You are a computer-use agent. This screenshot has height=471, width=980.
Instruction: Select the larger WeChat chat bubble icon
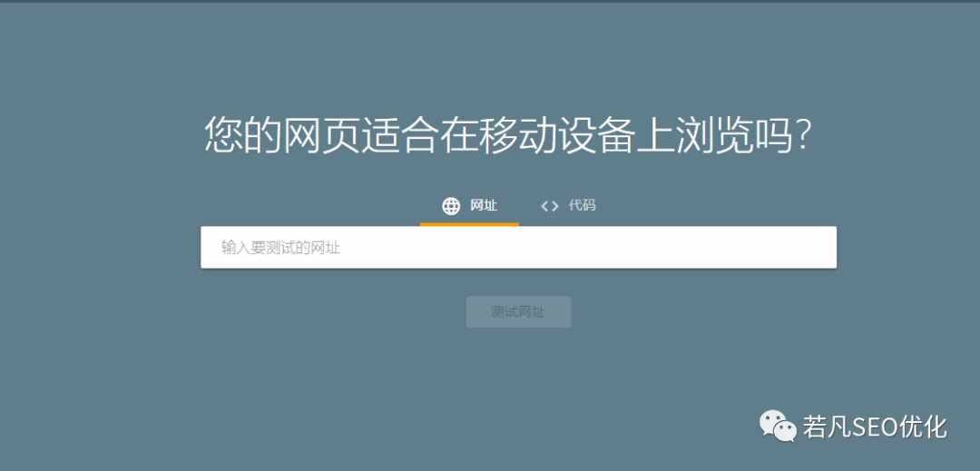coord(772,422)
